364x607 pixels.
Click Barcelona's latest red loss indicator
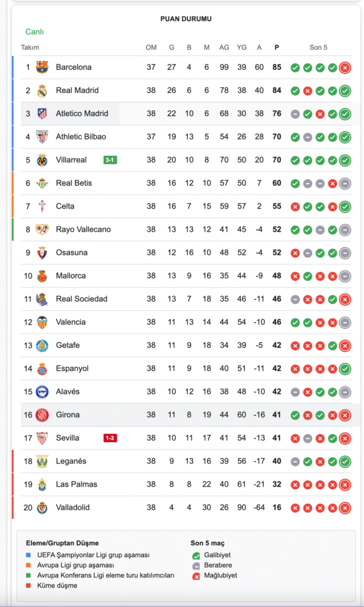pyautogui.click(x=345, y=68)
